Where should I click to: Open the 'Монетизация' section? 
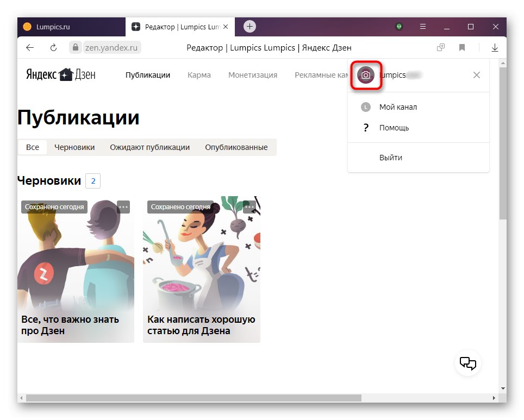click(252, 75)
